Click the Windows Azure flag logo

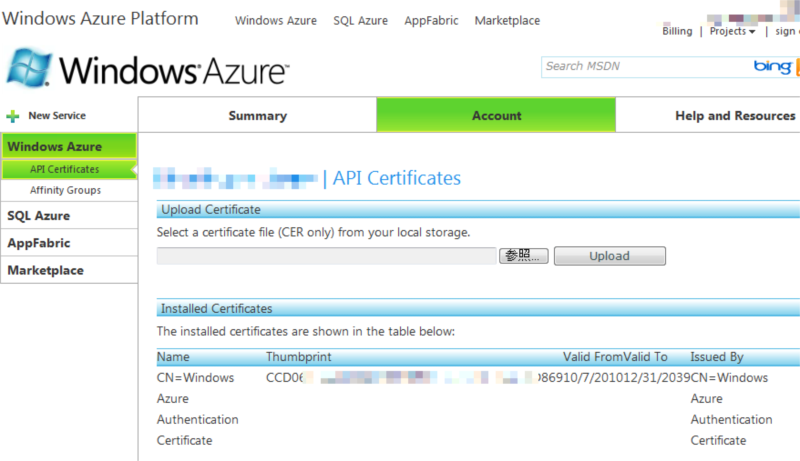pos(29,68)
